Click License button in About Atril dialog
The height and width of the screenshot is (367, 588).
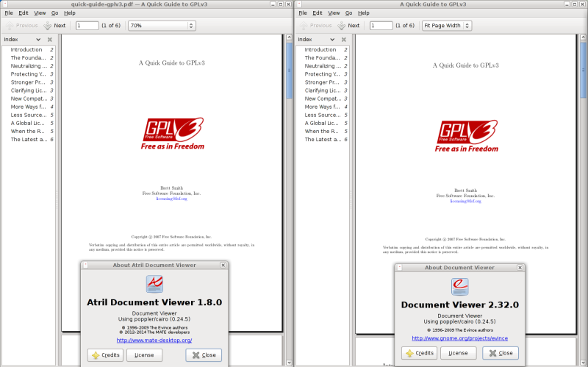pos(144,355)
